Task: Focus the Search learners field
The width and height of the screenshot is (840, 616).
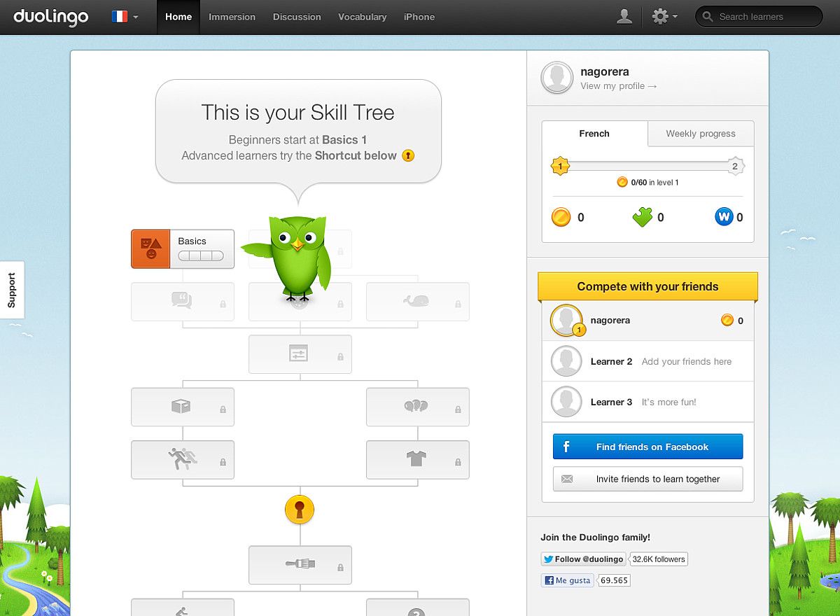Action: pos(759,17)
